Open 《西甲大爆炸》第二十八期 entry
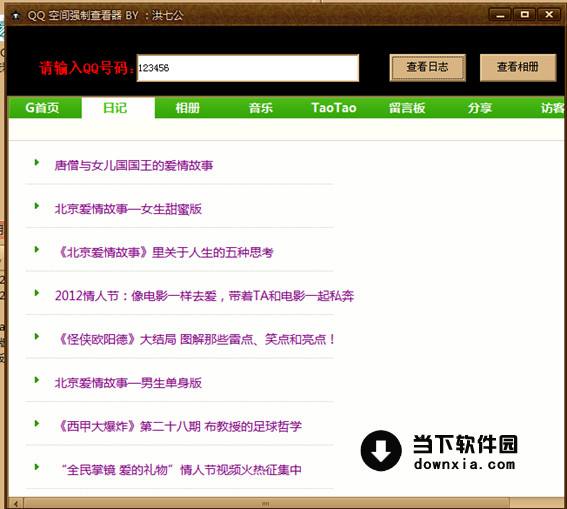Viewport: 567px width, 509px height. pos(179,426)
